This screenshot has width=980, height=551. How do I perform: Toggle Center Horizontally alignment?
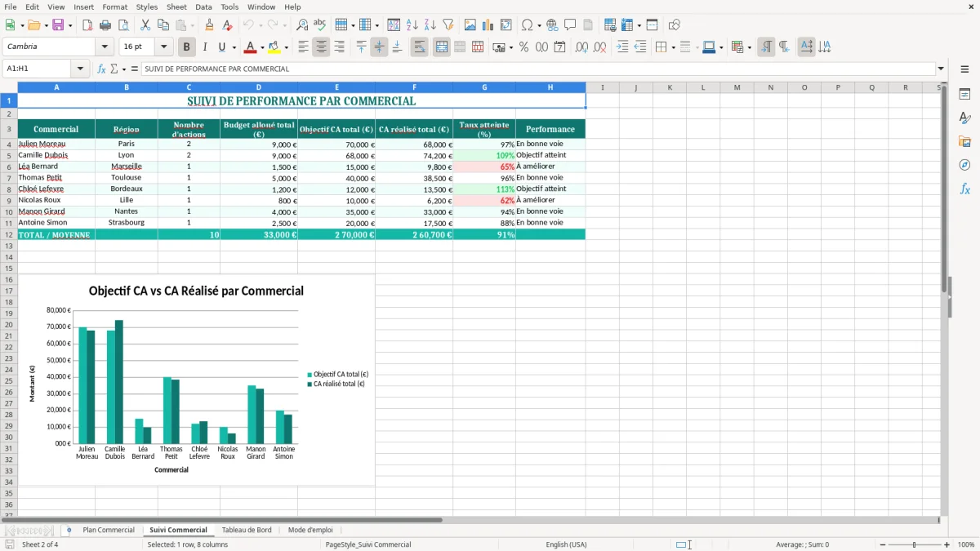[x=321, y=47]
